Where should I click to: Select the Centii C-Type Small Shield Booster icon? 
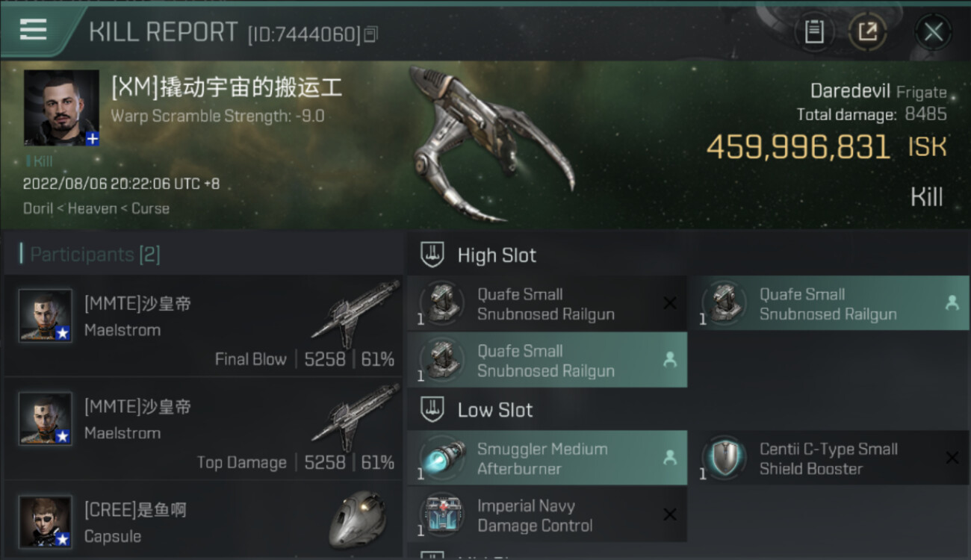point(724,458)
